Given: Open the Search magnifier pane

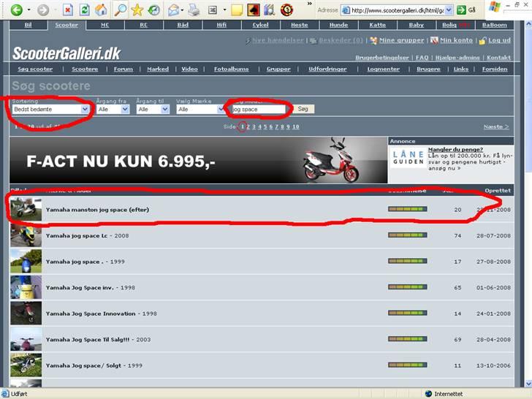Looking at the screenshot, I should (120, 9).
